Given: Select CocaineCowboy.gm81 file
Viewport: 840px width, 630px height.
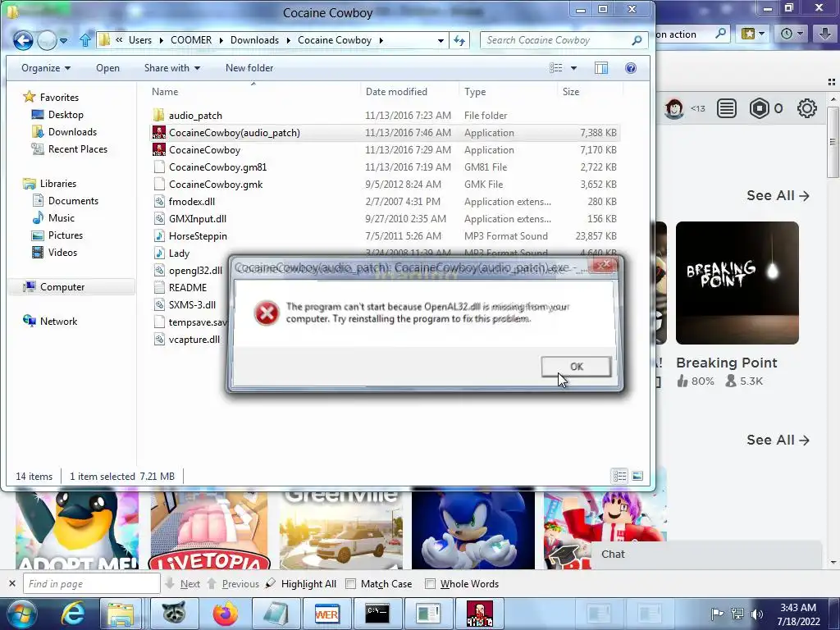Looking at the screenshot, I should point(386,167).
